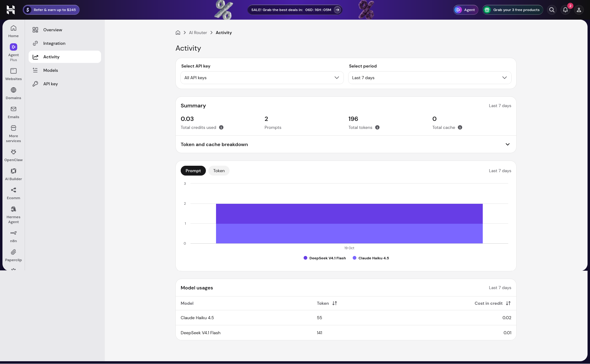Open OpenClaw in sidebar

14,155
